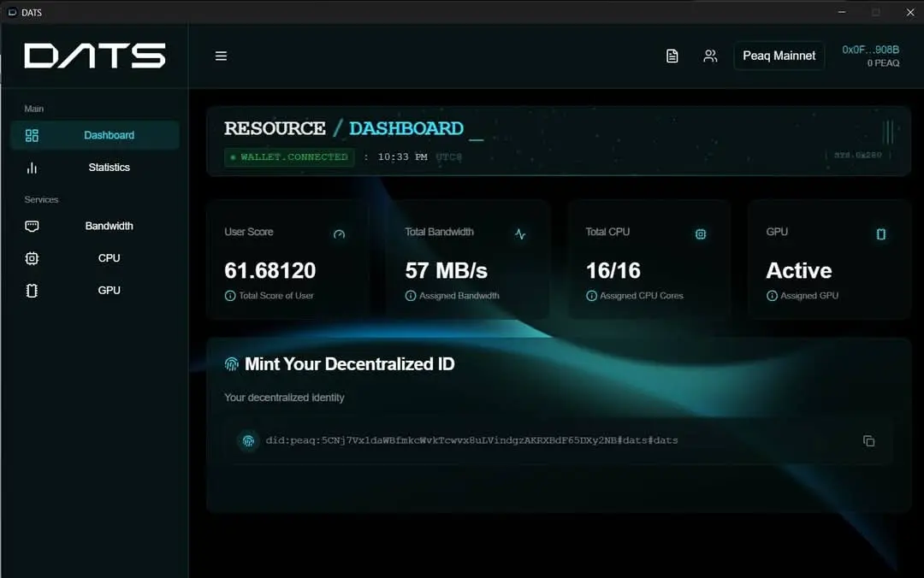The width and height of the screenshot is (924, 578).
Task: Click the 0 PEAQ balance text
Action: 883,63
